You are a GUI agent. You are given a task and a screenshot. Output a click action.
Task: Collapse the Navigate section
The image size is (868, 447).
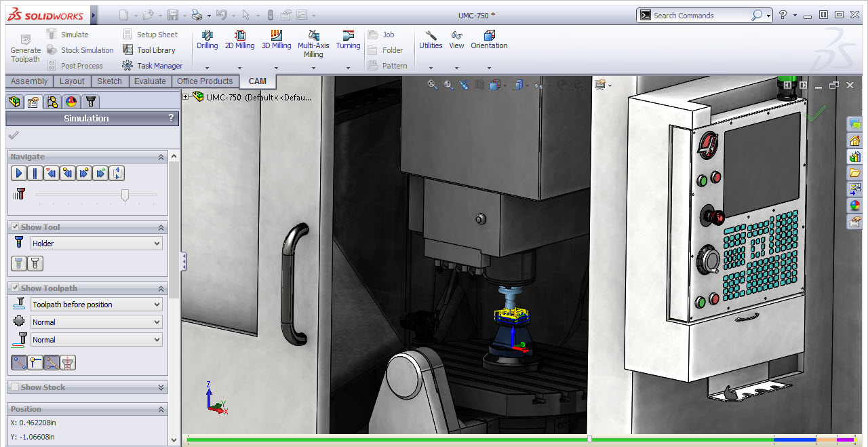[x=161, y=157]
